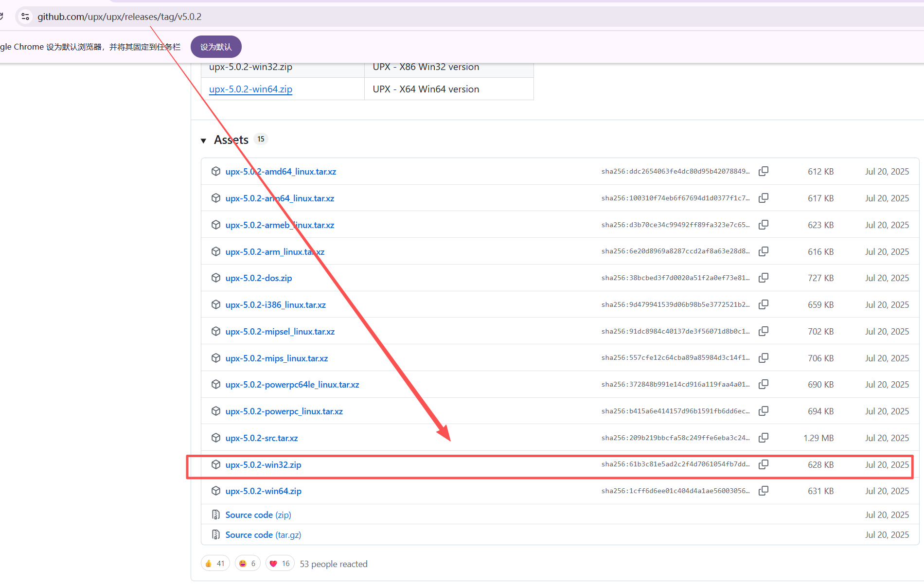
Task: Collapse the Assets section triangle
Action: pyautogui.click(x=203, y=141)
